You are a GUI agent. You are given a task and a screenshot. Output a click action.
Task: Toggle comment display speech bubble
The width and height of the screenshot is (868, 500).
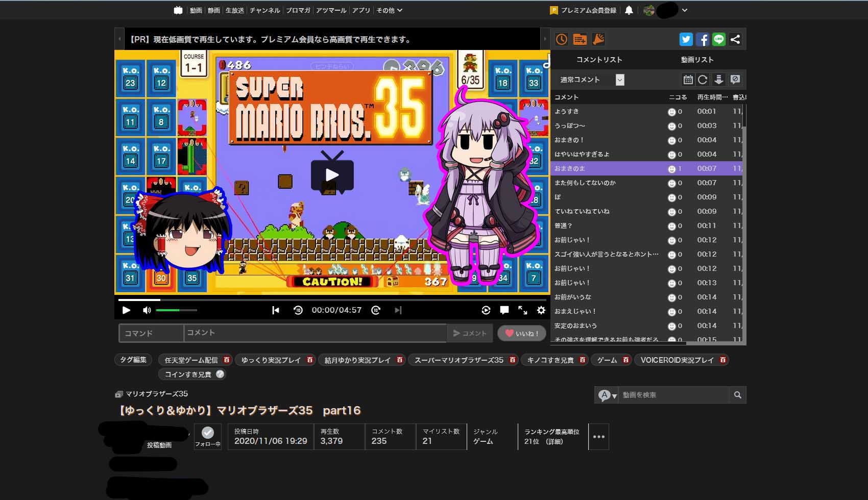[504, 310]
